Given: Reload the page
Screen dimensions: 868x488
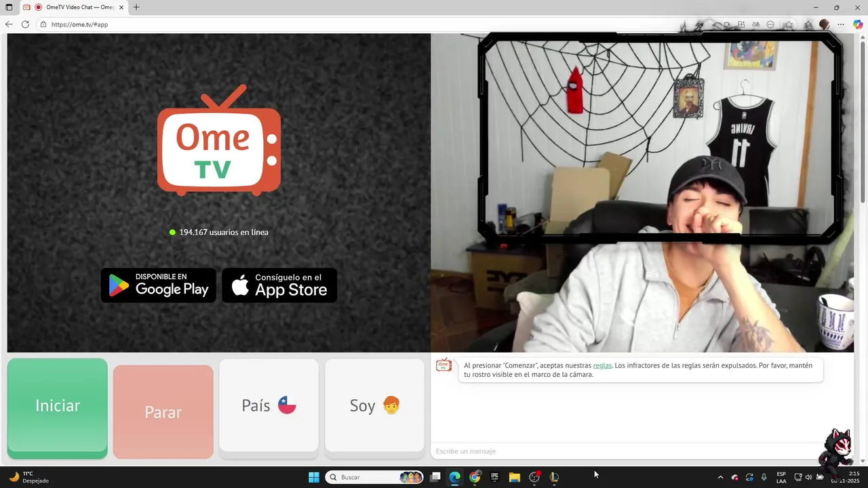Looking at the screenshot, I should coord(25,24).
